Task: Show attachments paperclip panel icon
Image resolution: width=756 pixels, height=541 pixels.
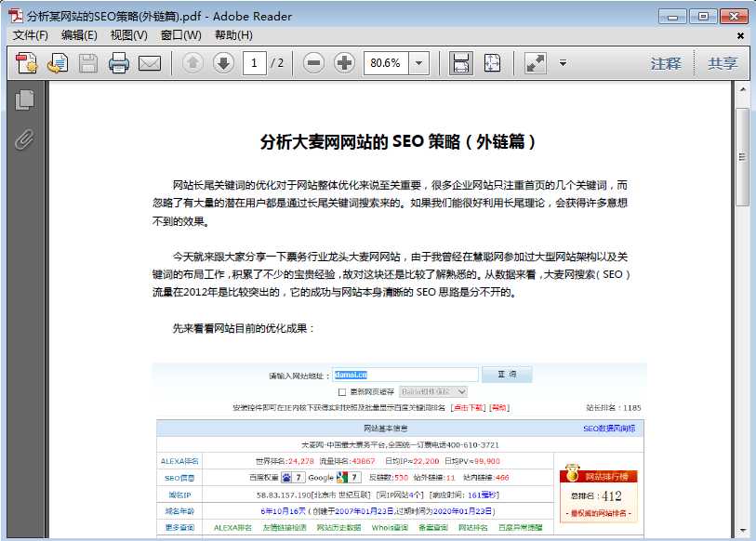Action: click(x=24, y=139)
